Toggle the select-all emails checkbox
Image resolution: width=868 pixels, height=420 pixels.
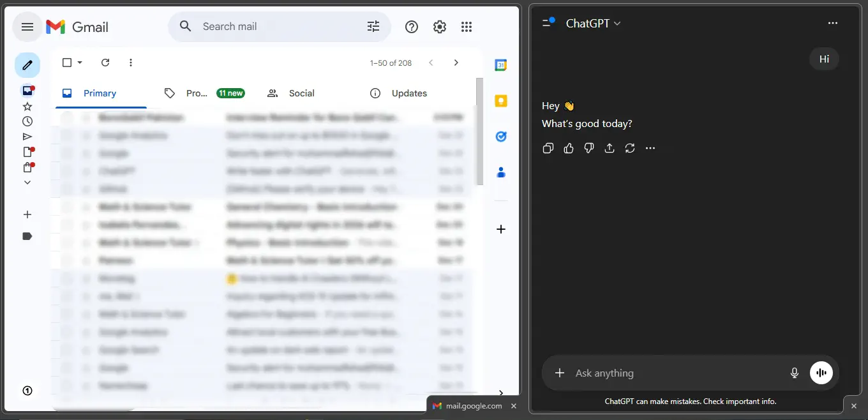[66, 63]
